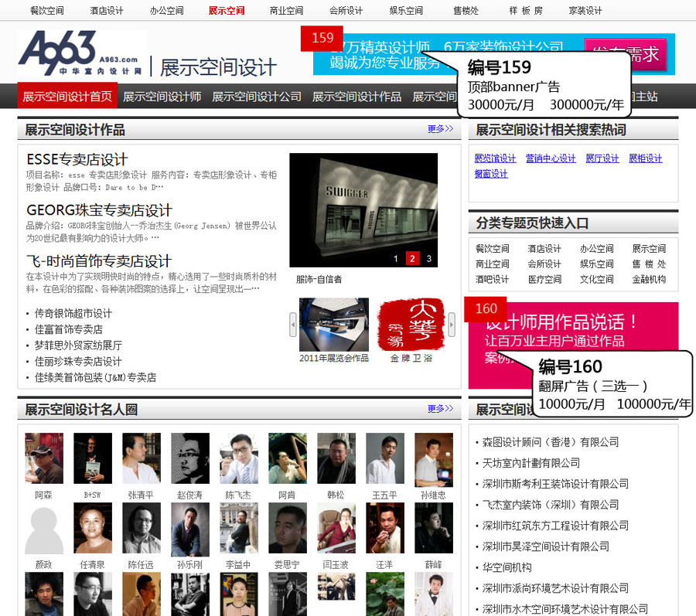Click 更多>> in the 展示空间设计作品 section header

[440, 128]
